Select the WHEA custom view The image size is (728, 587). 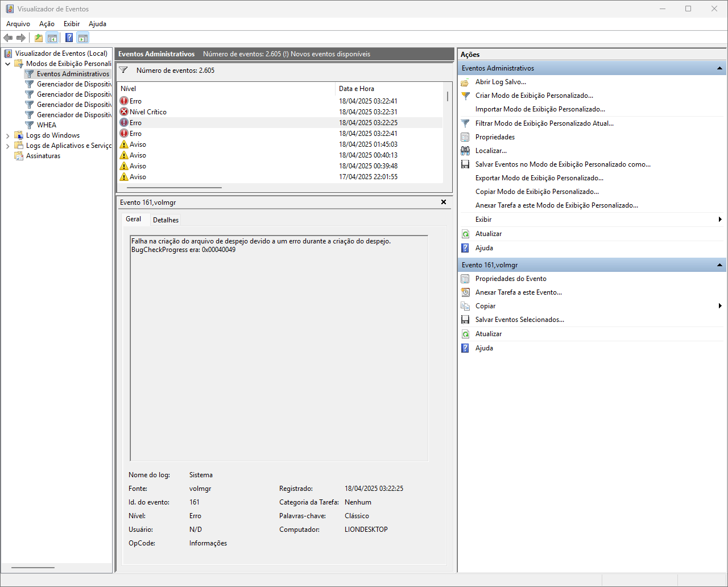[47, 125]
